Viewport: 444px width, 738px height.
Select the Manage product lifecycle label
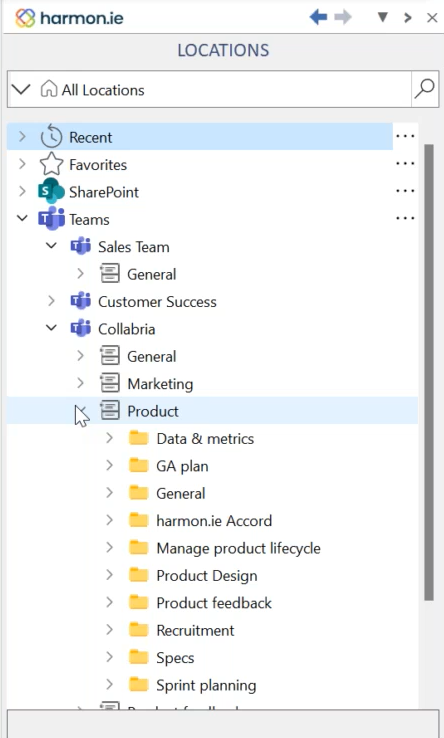[238, 548]
